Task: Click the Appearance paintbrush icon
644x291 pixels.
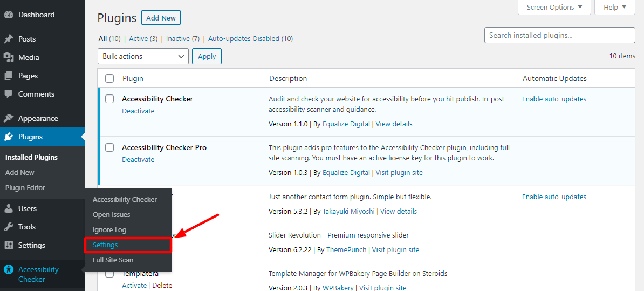Action: click(x=9, y=118)
